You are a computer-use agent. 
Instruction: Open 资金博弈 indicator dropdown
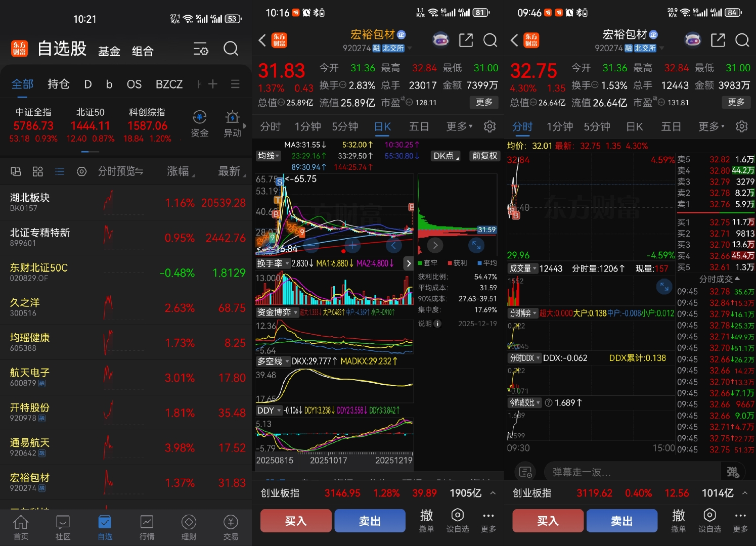277,312
